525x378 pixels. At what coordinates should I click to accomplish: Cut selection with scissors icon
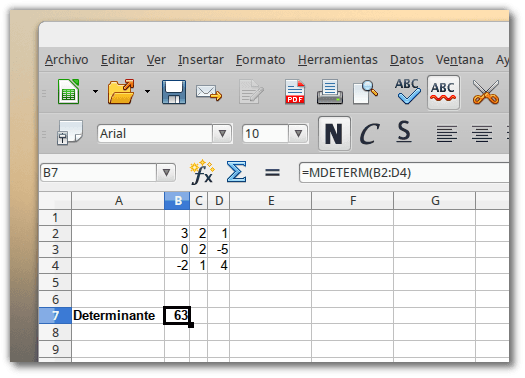coord(486,92)
